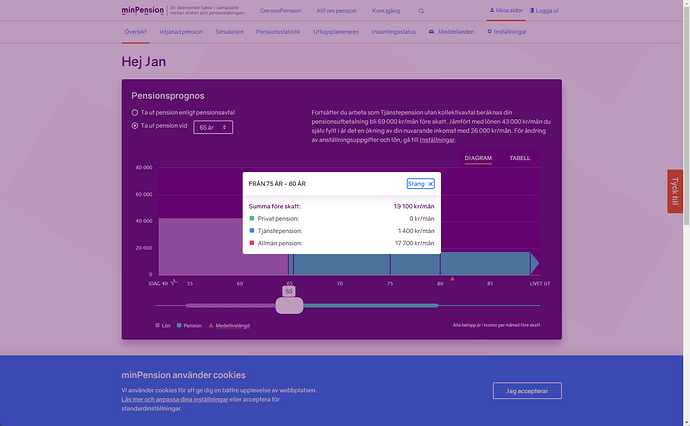Click the arrow at chart end, Livet ut

(x=535, y=263)
